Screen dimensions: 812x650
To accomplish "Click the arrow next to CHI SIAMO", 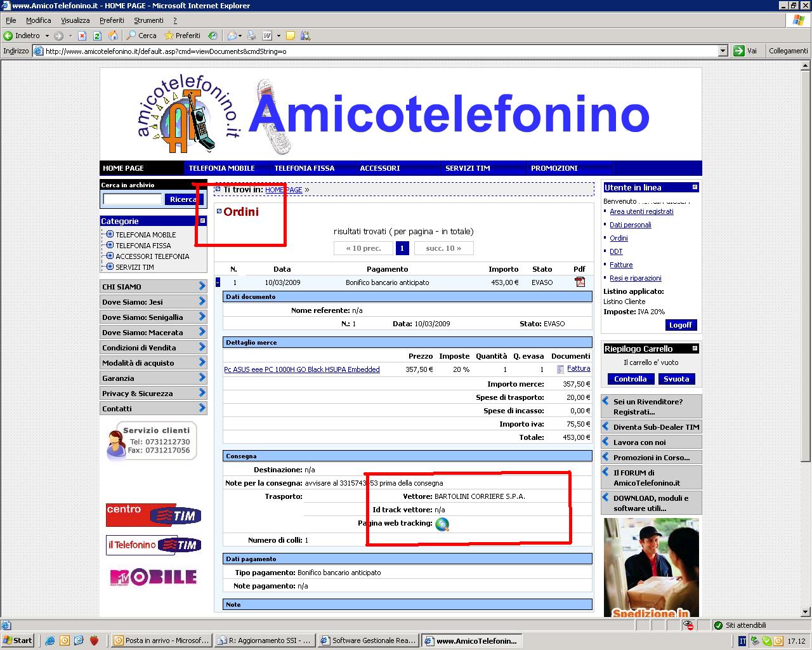I will pos(202,286).
